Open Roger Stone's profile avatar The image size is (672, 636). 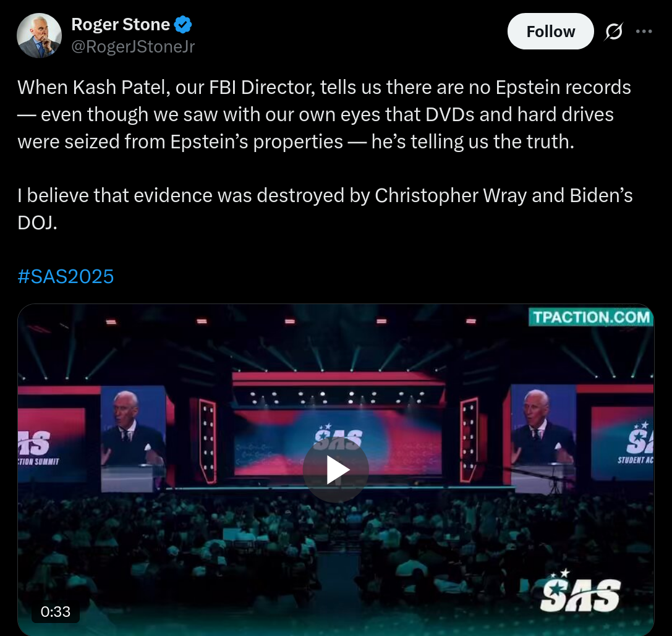(39, 35)
